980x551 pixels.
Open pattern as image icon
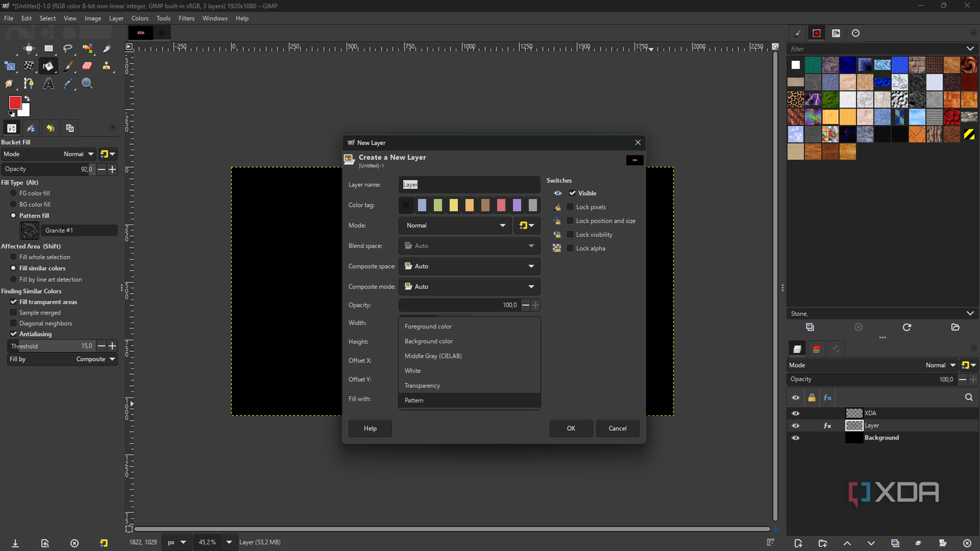(x=955, y=327)
